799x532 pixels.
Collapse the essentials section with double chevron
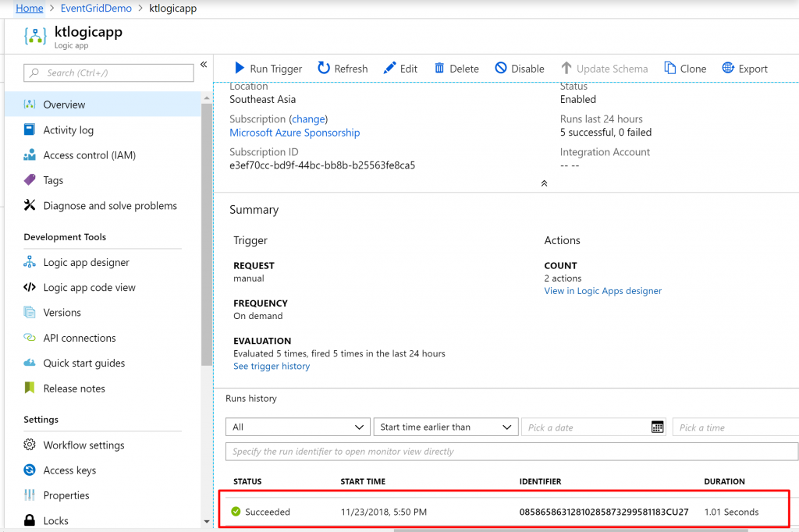[544, 183]
